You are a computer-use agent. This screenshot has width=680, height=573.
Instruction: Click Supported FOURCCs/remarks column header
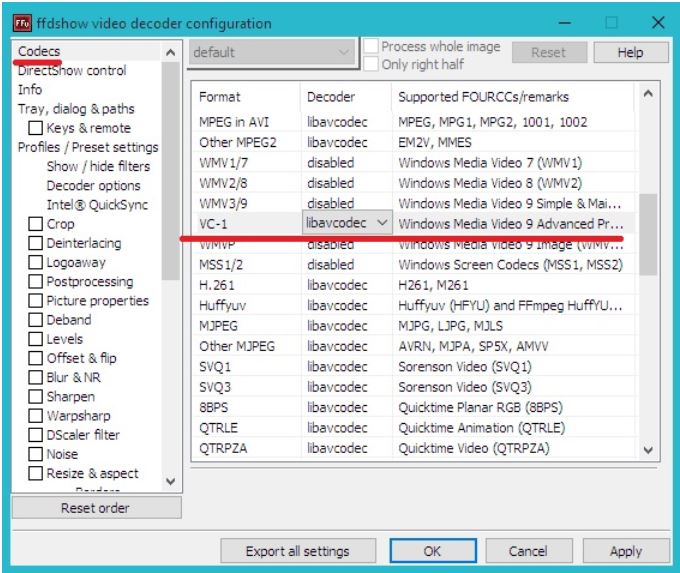point(484,97)
